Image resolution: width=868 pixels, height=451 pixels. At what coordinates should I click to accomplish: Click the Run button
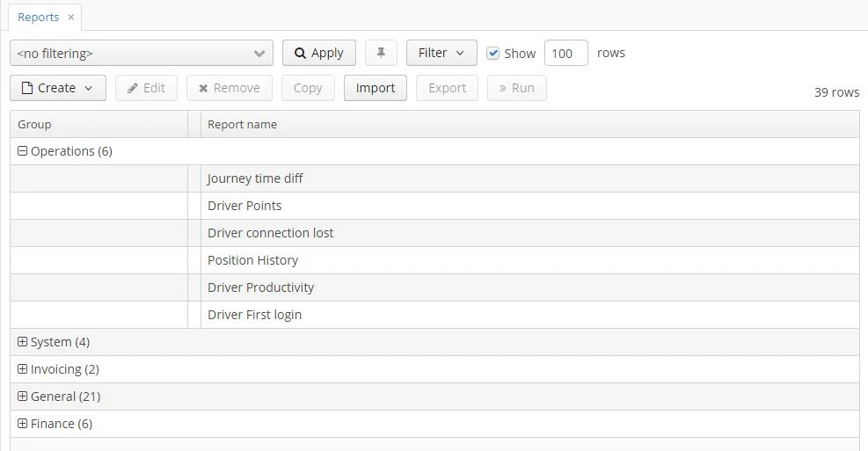tap(516, 88)
